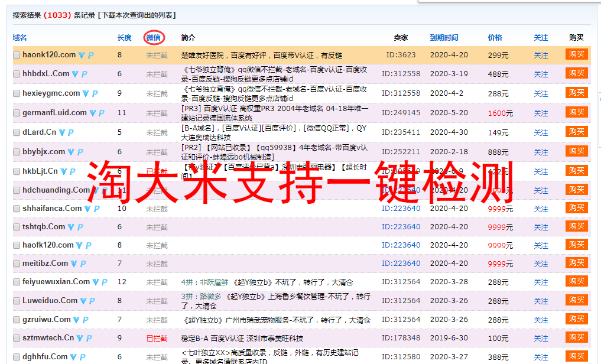Click the V verification icon next to haonk120.com
Image resolution: width=601 pixels, height=364 pixels.
pos(81,54)
